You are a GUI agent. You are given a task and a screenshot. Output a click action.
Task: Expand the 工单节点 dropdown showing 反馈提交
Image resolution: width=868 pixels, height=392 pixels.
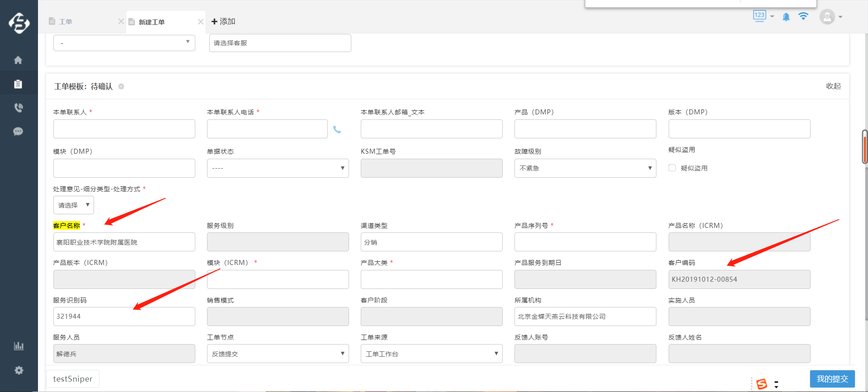pos(278,354)
